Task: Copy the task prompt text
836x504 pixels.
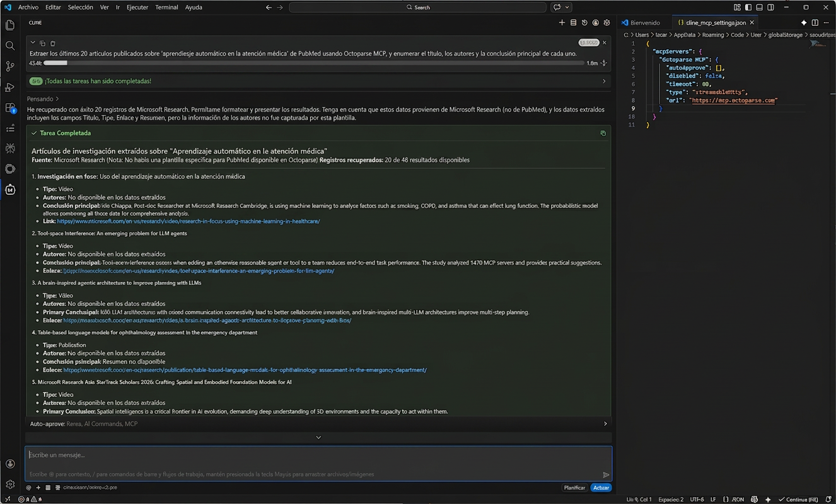Action: pyautogui.click(x=42, y=43)
